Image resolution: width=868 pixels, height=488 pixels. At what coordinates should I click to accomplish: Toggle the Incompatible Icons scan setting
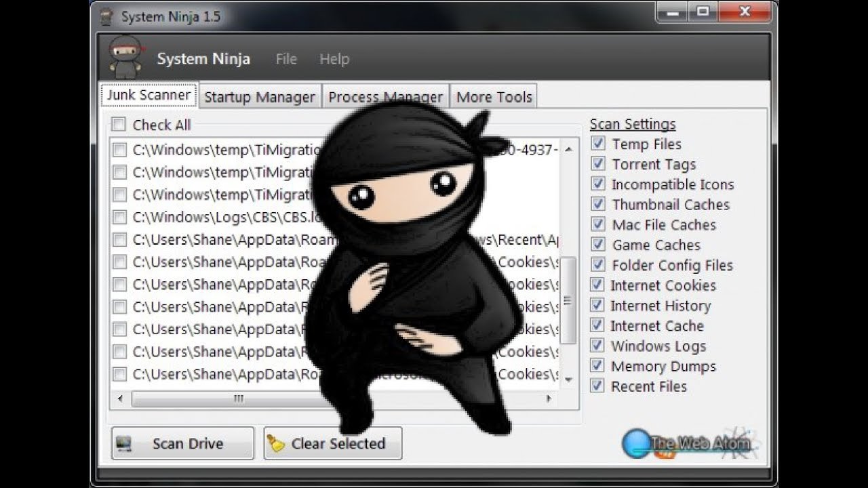(598, 184)
